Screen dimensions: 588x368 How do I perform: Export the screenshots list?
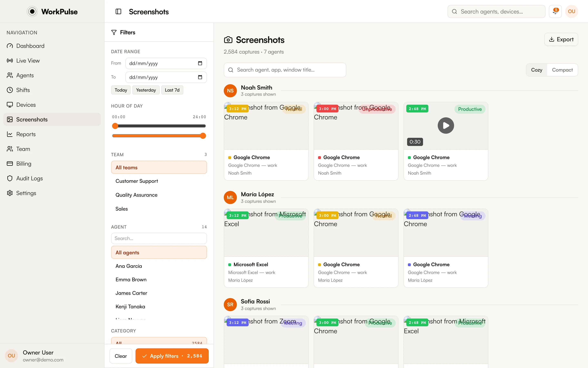pos(561,39)
